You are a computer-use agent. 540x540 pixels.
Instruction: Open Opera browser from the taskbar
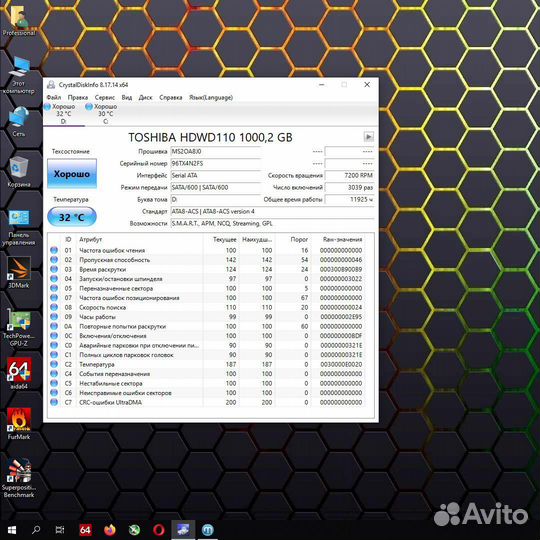pyautogui.click(x=158, y=530)
